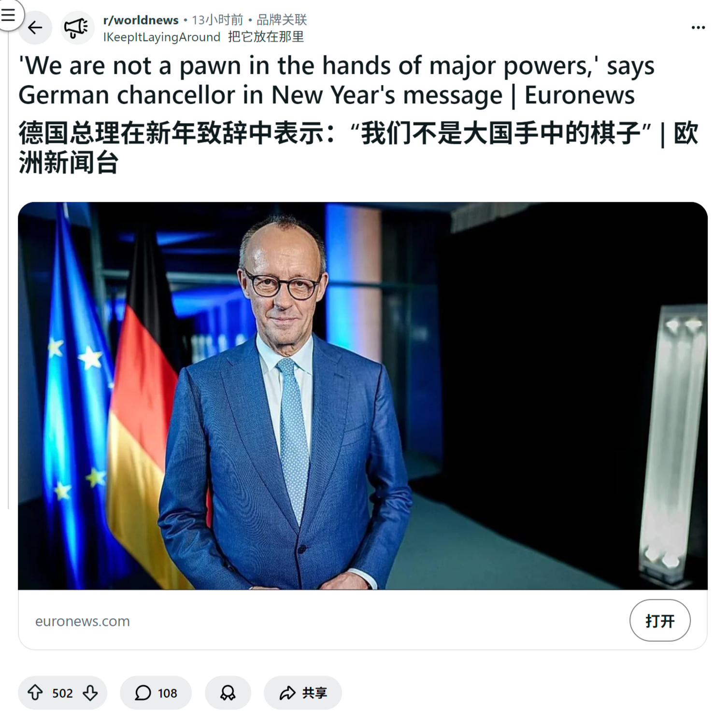Click the 502 vote count
Viewport: 728px width, 719px height.
pos(62,693)
